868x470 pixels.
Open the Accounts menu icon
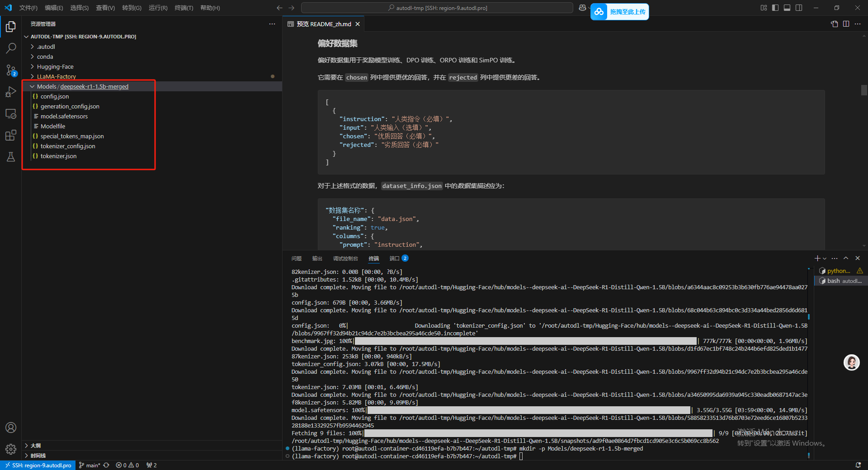11,428
